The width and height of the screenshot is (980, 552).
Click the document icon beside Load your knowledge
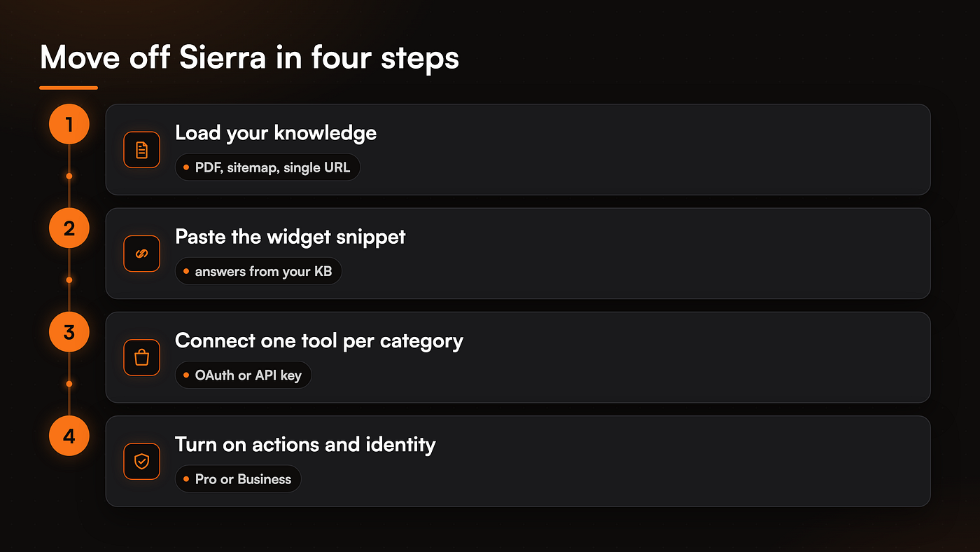pyautogui.click(x=142, y=150)
